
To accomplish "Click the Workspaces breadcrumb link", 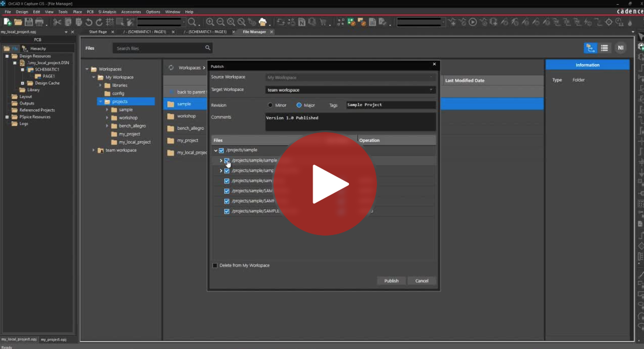I will 190,68.
